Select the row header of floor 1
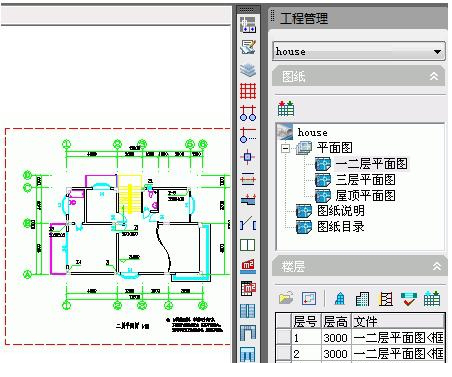Image resolution: width=452 pixels, height=377 pixels. coord(284,338)
